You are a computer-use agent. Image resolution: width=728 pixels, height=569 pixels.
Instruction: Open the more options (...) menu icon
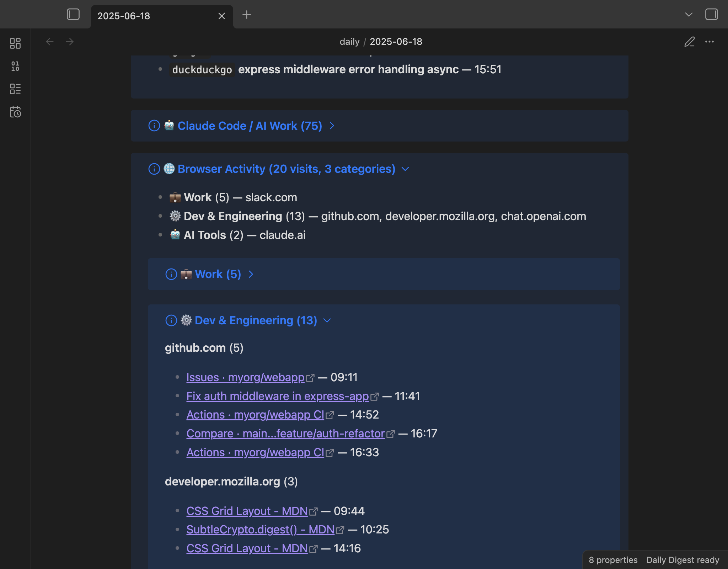click(709, 42)
